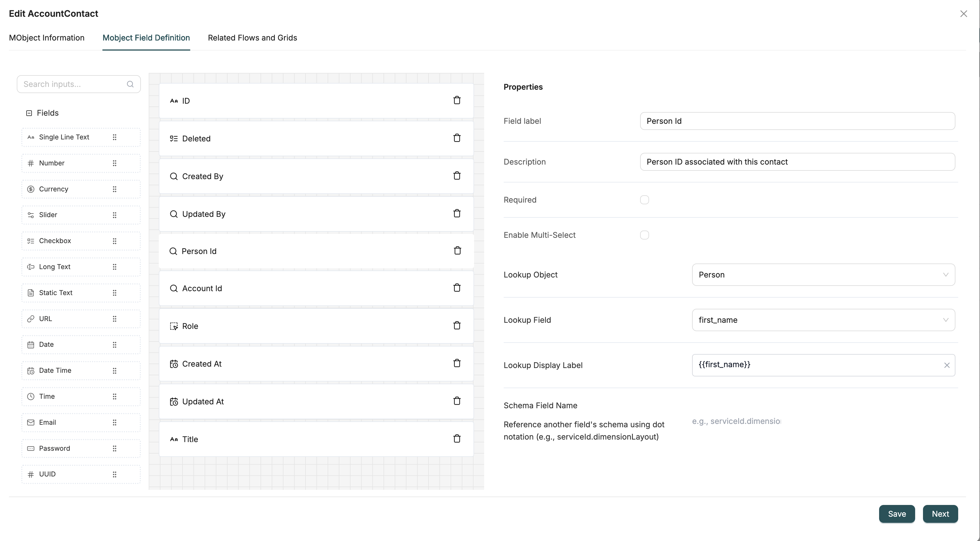This screenshot has width=980, height=541.
Task: Collapse the Fields section
Action: [x=29, y=113]
